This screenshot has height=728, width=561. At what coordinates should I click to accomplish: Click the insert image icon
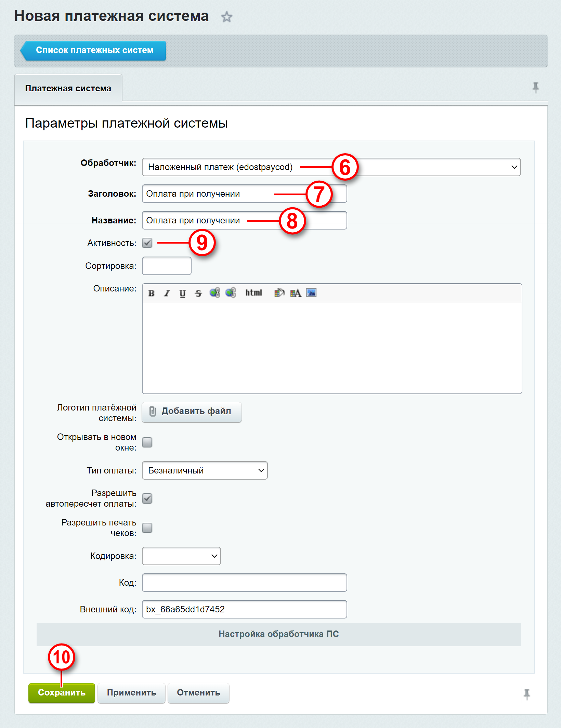point(311,293)
